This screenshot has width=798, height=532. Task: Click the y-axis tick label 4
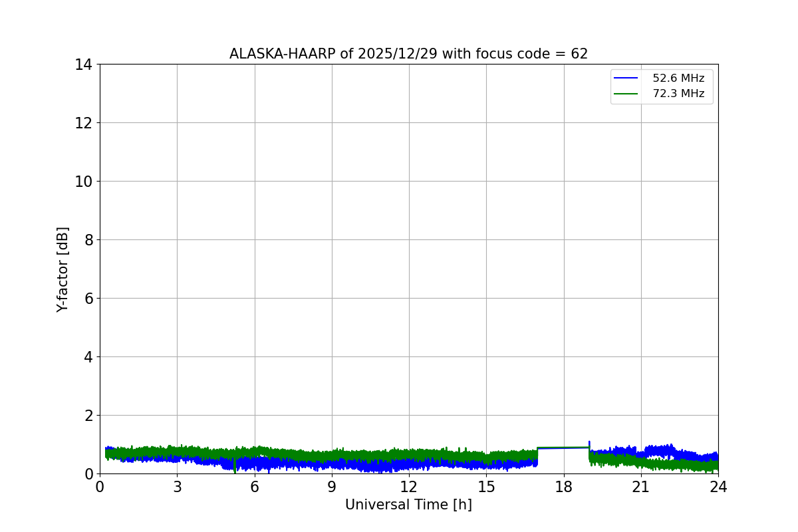tap(88, 357)
